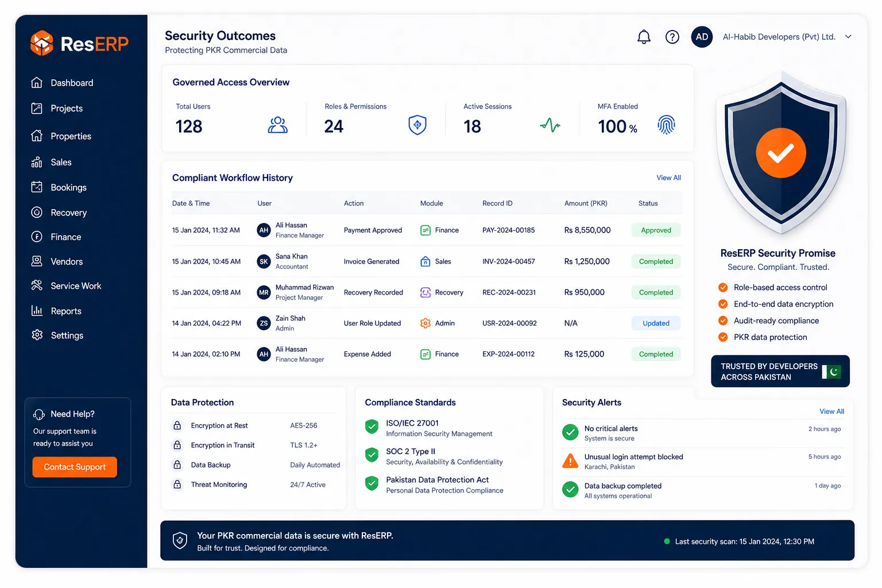Screen dimensions: 882x588
Task: Select Vendors in the sidebar
Action: [x=67, y=261]
